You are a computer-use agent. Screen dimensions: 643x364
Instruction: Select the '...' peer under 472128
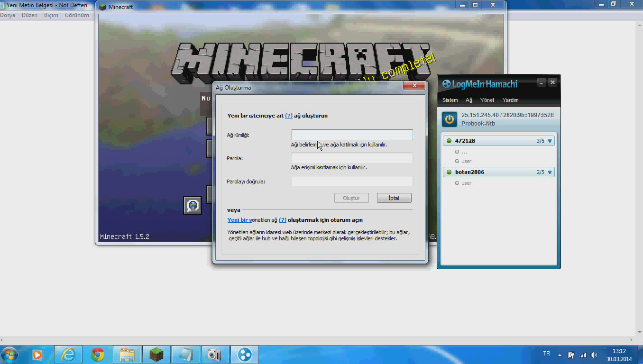[464, 152]
